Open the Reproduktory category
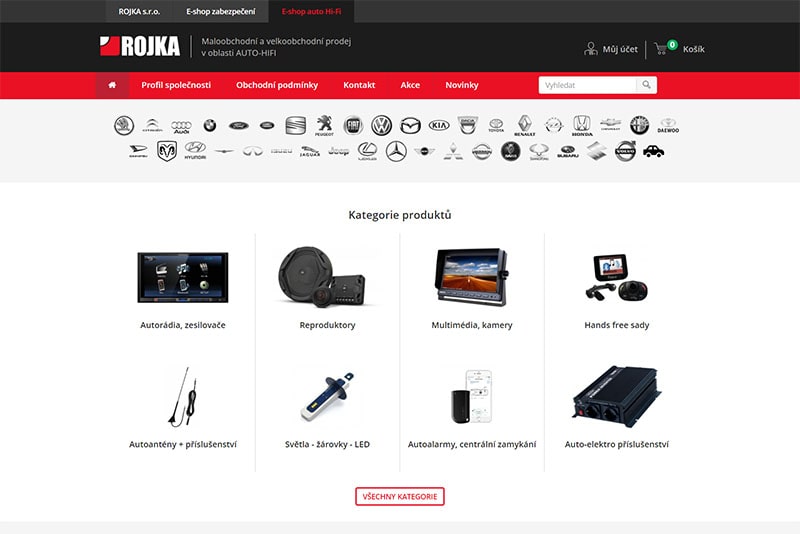The width and height of the screenshot is (800, 534). (x=327, y=288)
